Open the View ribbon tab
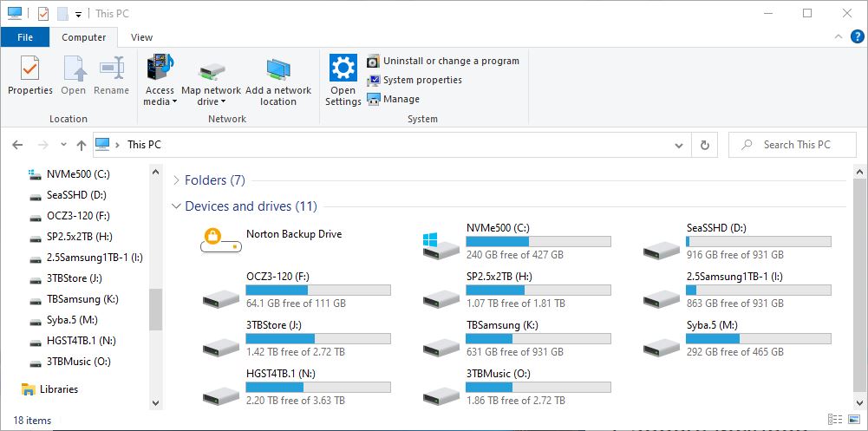 click(141, 37)
